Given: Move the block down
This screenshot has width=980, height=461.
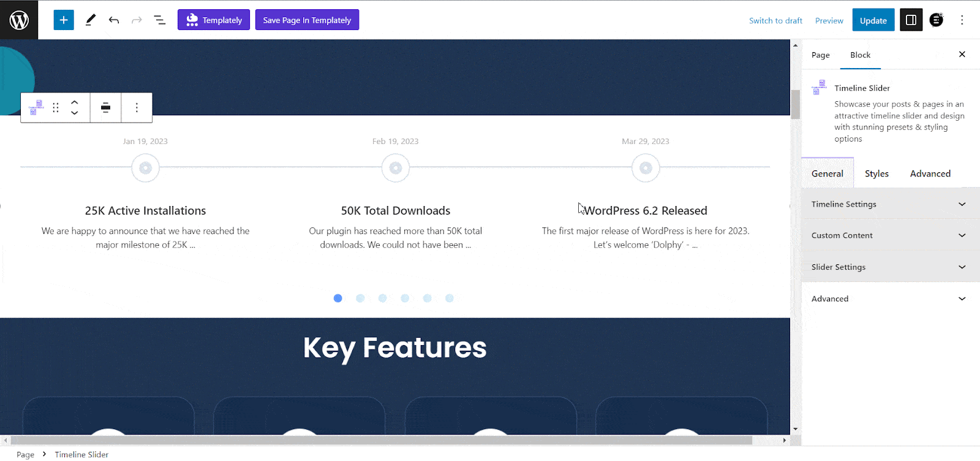Looking at the screenshot, I should (74, 113).
